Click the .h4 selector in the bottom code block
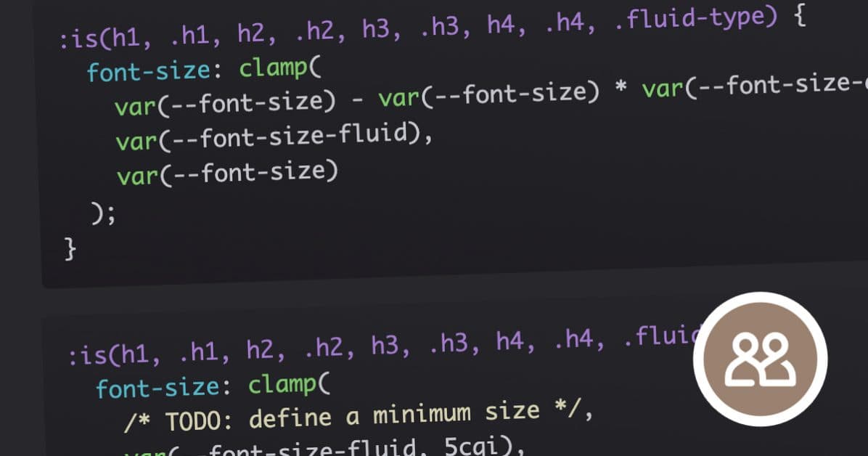Viewport: 868px width, 456px height. point(579,341)
